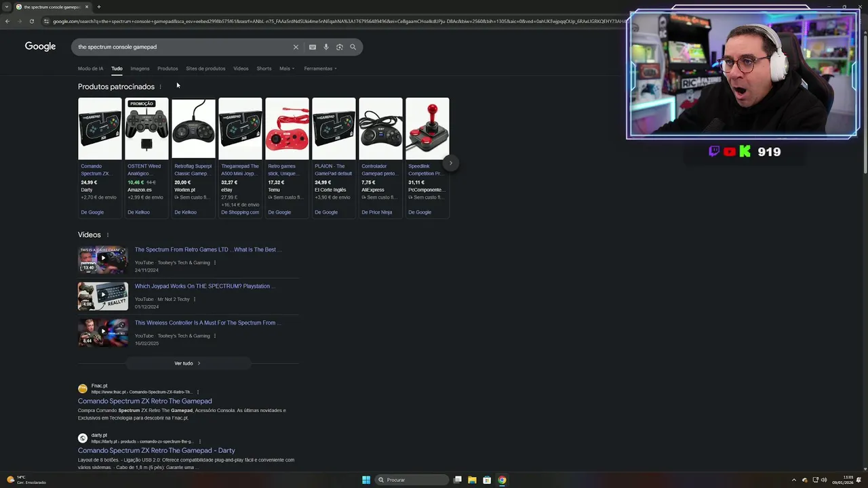The width and height of the screenshot is (868, 488).
Task: Open the Windows Start menu
Action: point(366,480)
